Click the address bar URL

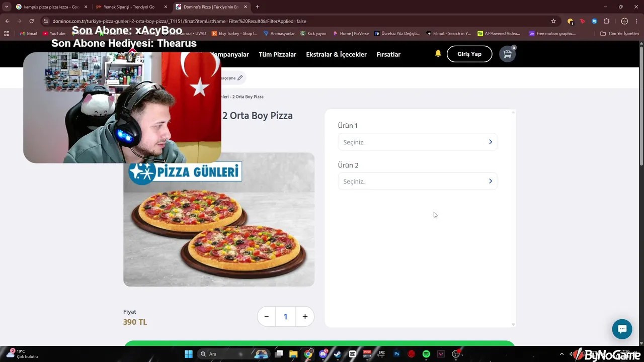click(x=179, y=21)
